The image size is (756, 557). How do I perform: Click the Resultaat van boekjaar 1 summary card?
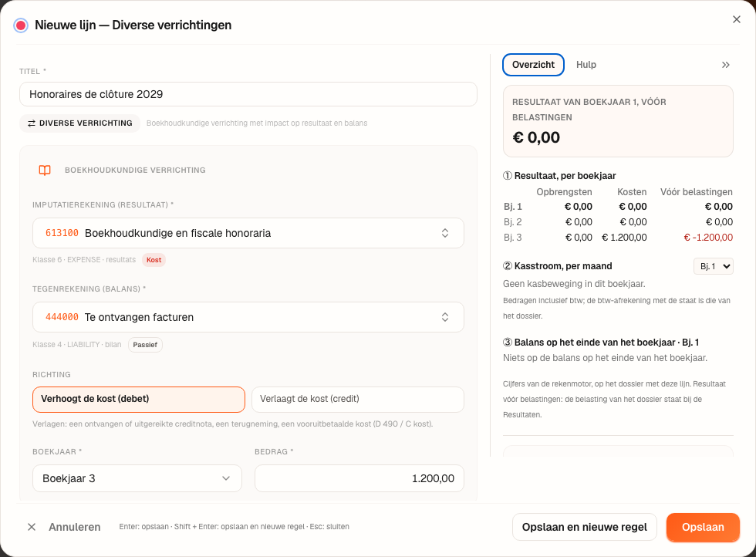618,121
